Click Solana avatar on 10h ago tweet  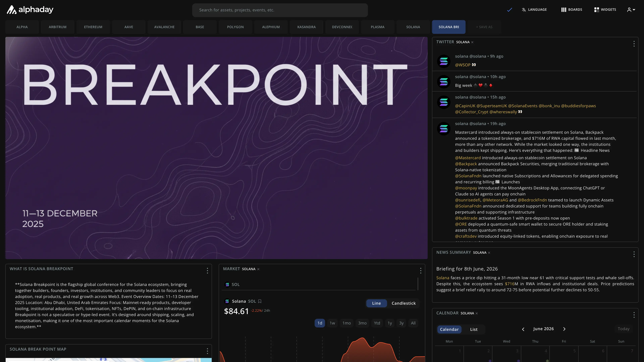[x=444, y=82]
